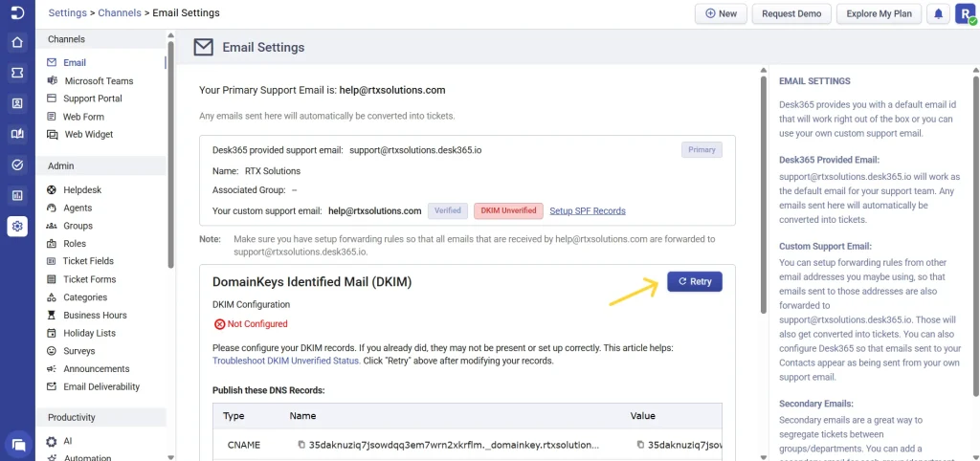
Task: Open the user profile avatar R
Action: pyautogui.click(x=965, y=13)
